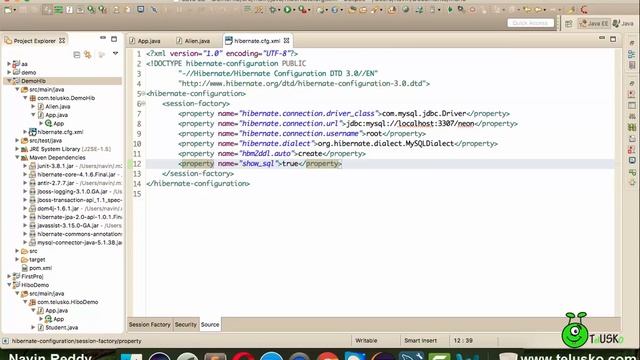Expand JRE System Library node
This screenshot has width=640, height=360.
pos(18,149)
